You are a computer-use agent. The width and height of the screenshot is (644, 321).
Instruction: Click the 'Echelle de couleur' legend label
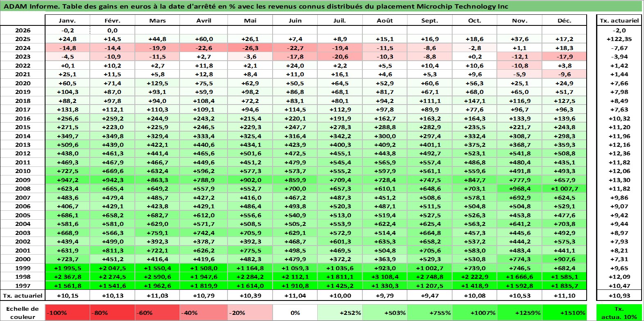(x=23, y=312)
